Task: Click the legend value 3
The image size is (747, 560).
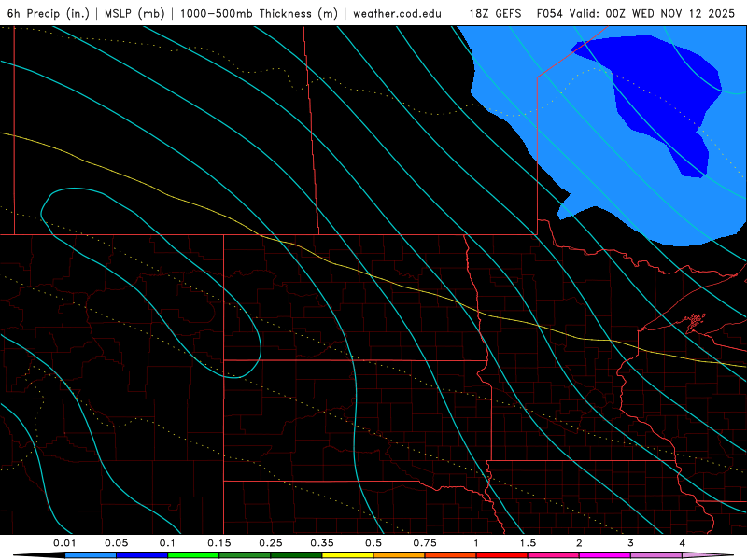Action: (630, 543)
